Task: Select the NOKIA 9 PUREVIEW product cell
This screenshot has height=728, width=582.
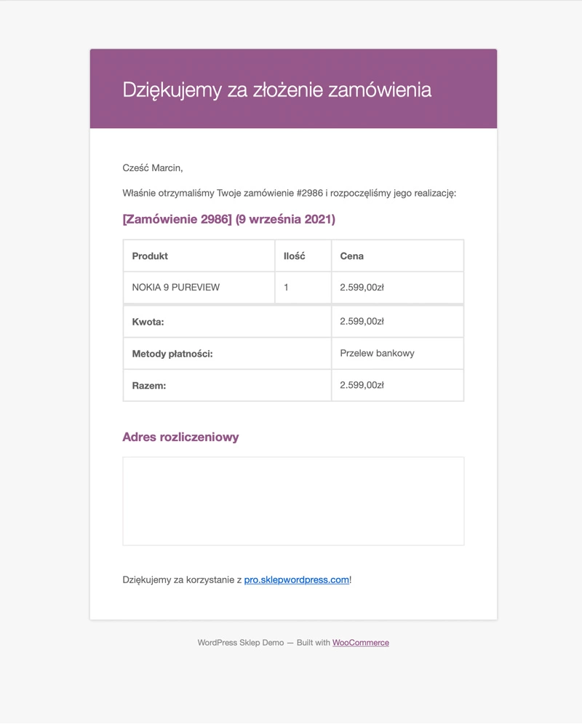Action: tap(199, 288)
